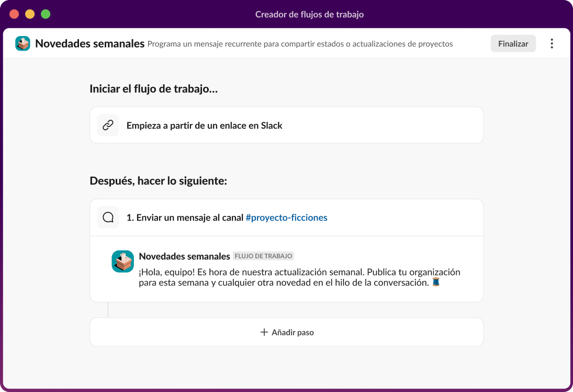Image resolution: width=573 pixels, height=392 pixels.
Task: Click the workflow avatar in the message preview
Action: [122, 260]
